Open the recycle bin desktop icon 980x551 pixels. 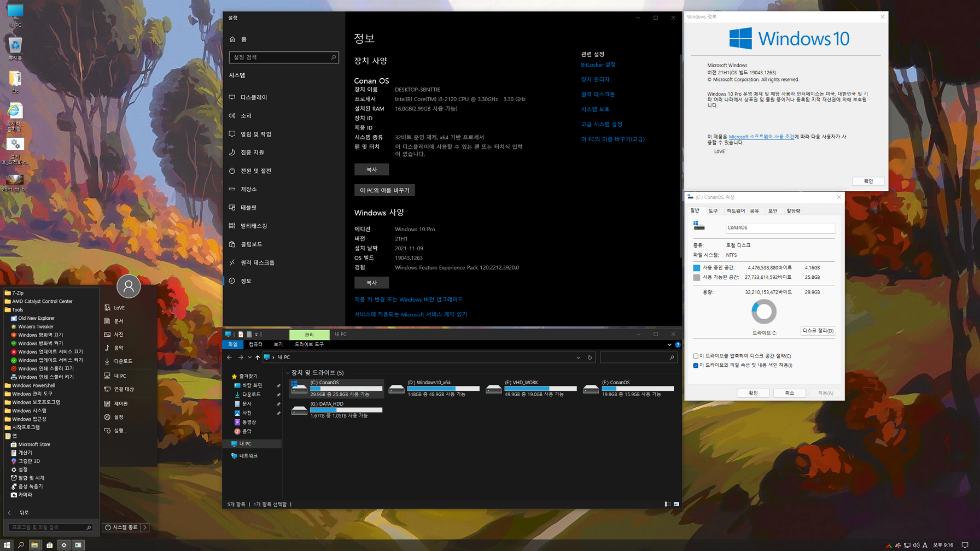(x=15, y=48)
